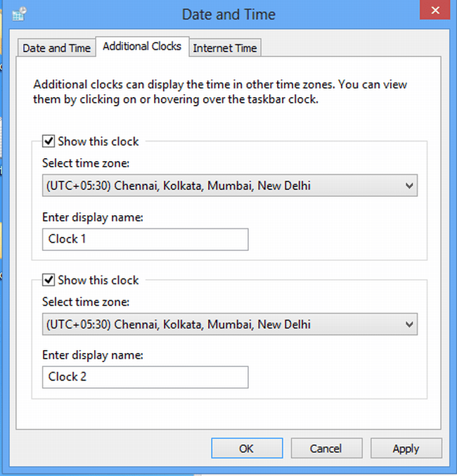Switch to the Date and Time tab
Screen dimensions: 457x476
click(56, 48)
